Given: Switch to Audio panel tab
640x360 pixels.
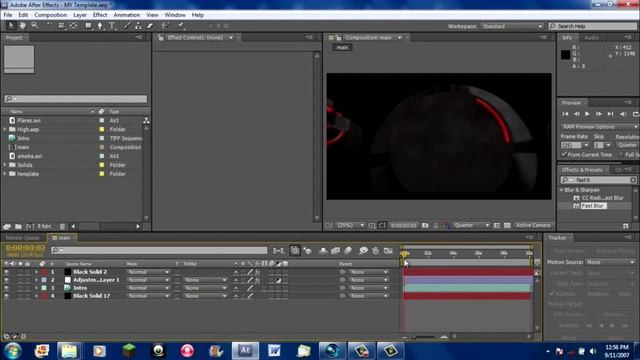Looking at the screenshot, I should point(591,38).
